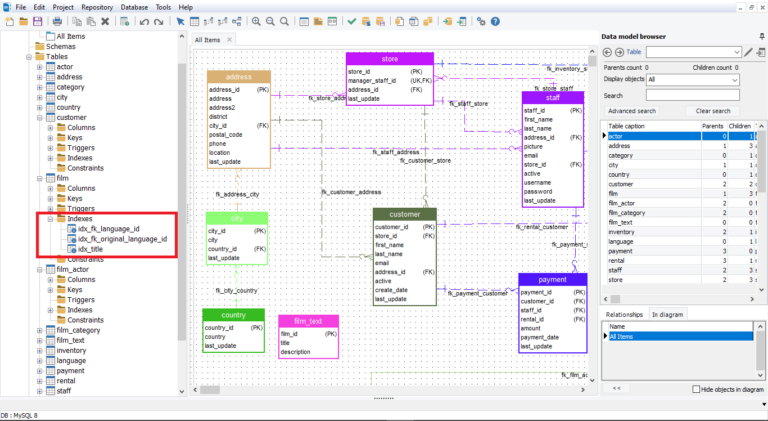The image size is (768, 421).
Task: Open the Repository menu
Action: point(97,7)
